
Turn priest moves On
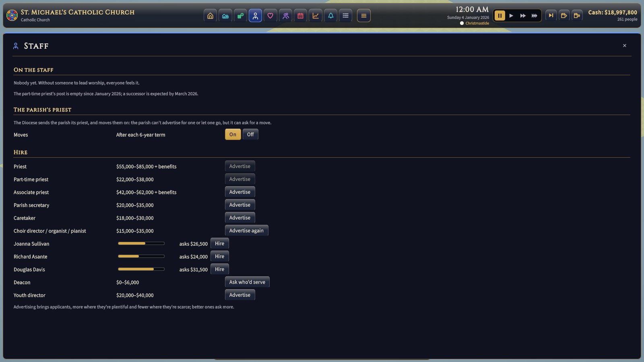point(233,134)
